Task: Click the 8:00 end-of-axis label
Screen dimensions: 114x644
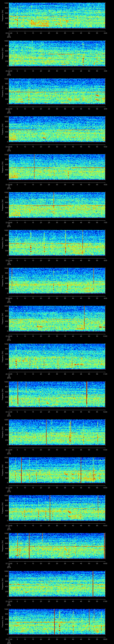Action: [105, 260]
